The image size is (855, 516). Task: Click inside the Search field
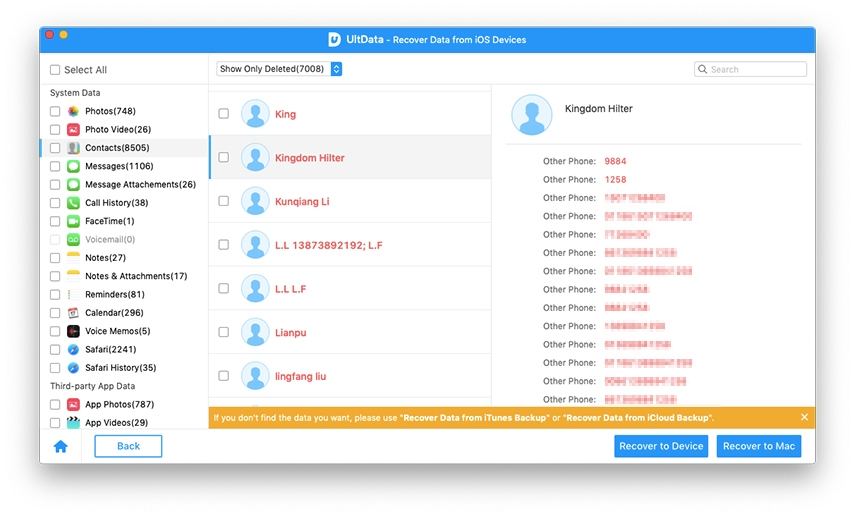coord(750,69)
